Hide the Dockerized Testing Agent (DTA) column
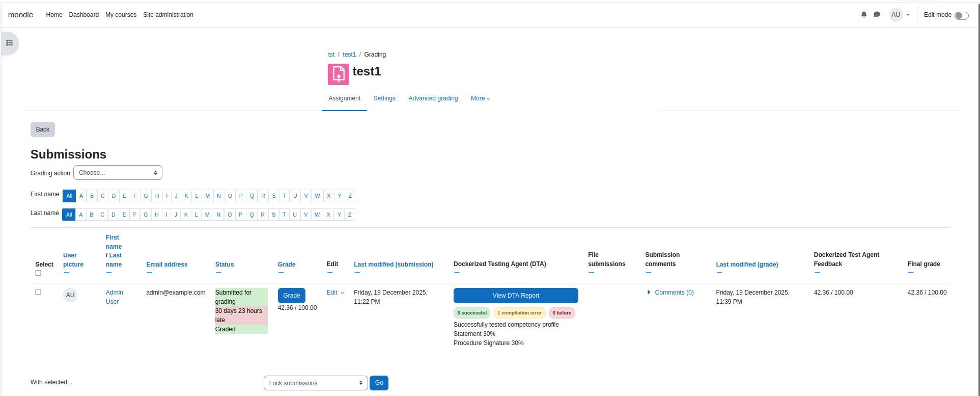The width and height of the screenshot is (980, 396). coord(457,273)
